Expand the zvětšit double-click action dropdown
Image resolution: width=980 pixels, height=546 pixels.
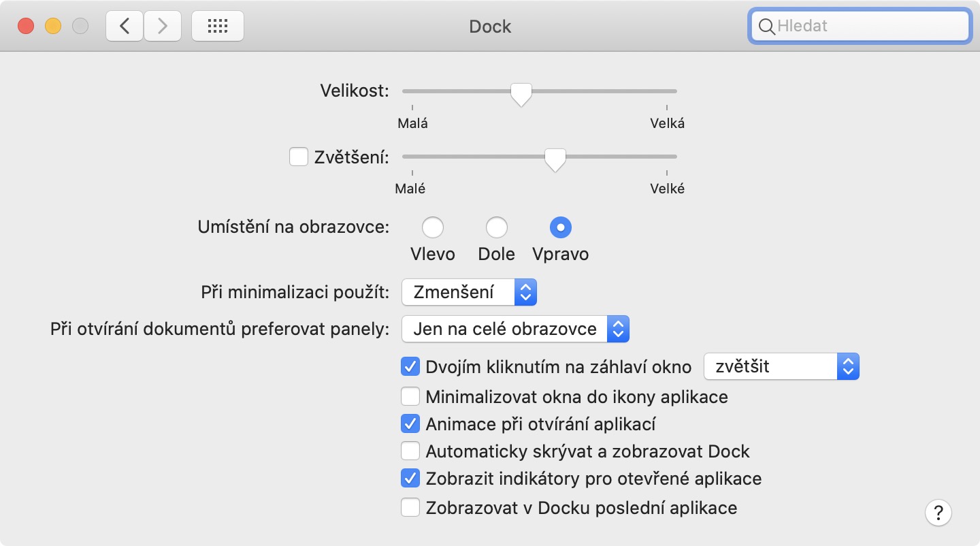tap(781, 367)
